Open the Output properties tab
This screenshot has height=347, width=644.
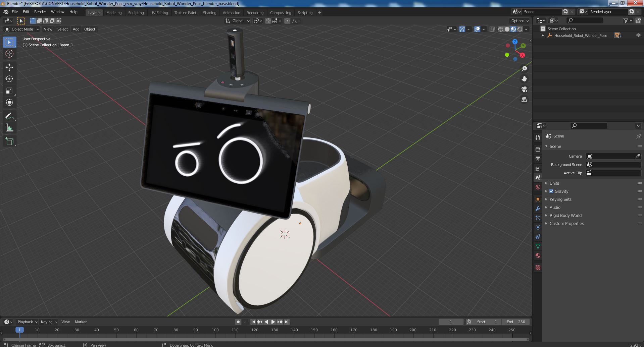(538, 159)
